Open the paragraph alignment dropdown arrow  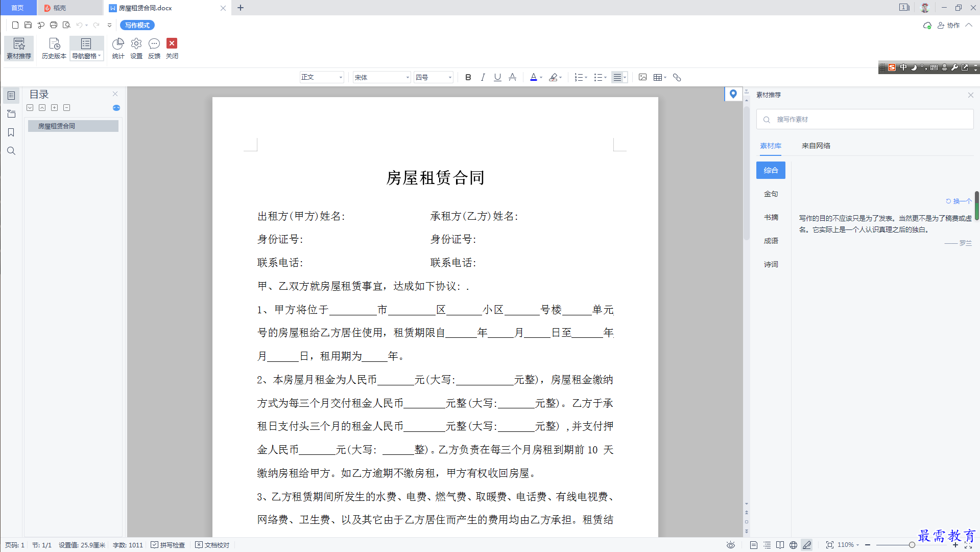tap(625, 78)
